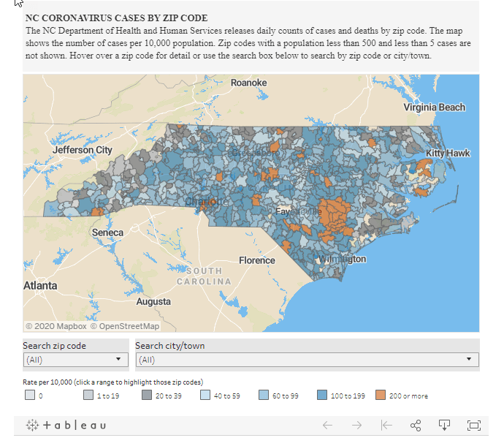504x446 pixels.
Task: Highlight the 20 to 39 range
Action: (x=146, y=396)
